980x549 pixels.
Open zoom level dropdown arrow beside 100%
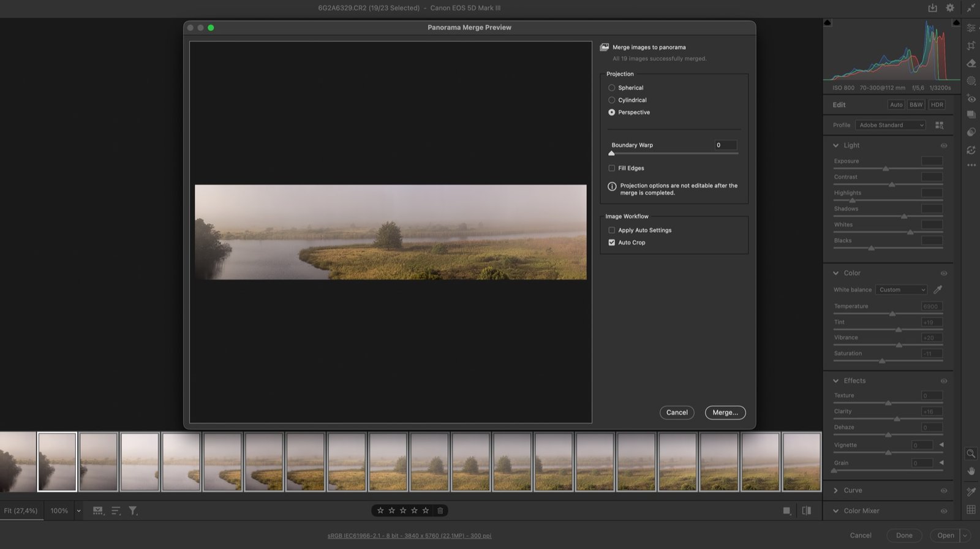pyautogui.click(x=78, y=511)
